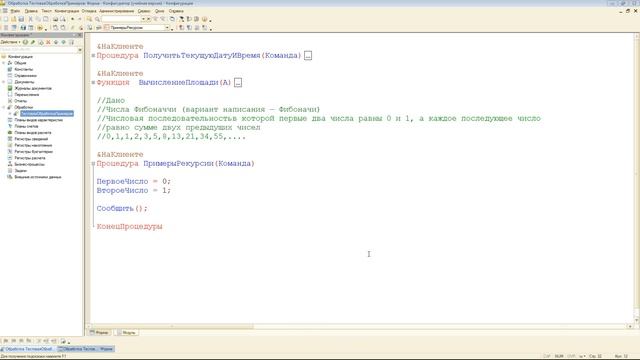Viewport: 640px width, 360px height.
Task: Click the Redo arrow icon
Action: point(80,19)
